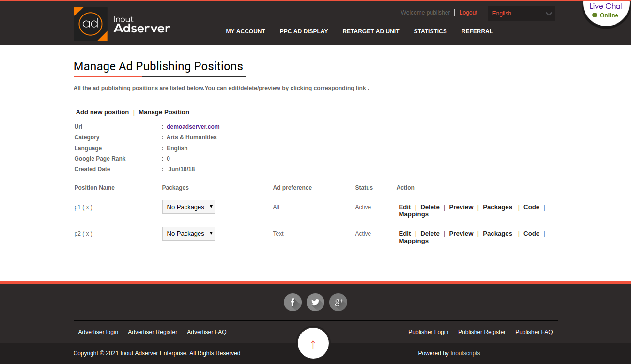Click Edit for position p1
The width and height of the screenshot is (631, 364).
(x=405, y=207)
